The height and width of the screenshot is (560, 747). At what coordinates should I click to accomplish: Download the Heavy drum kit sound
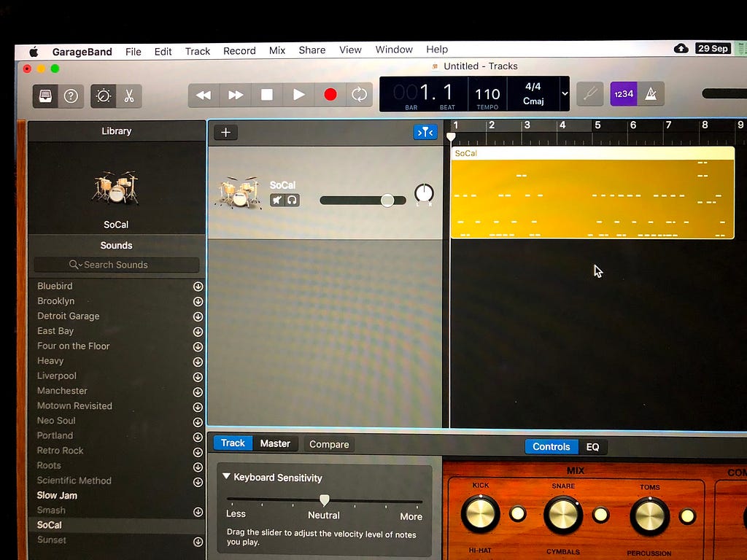click(x=198, y=362)
